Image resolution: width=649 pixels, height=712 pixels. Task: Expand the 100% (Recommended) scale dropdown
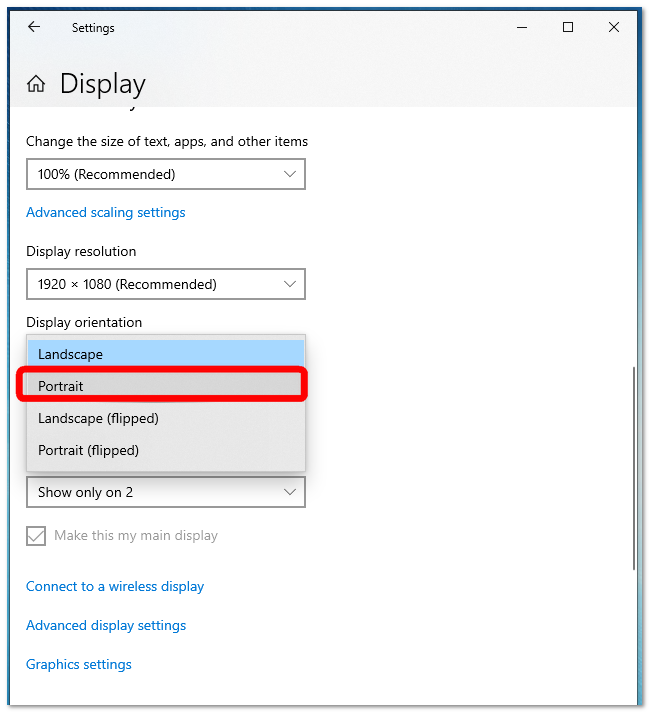tap(166, 174)
